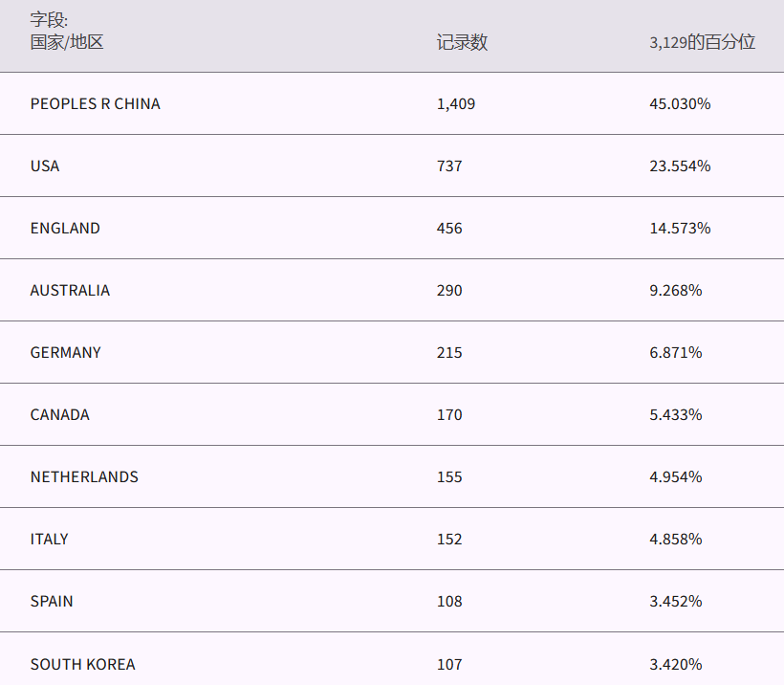This screenshot has height=685, width=784.
Task: Click the ITALY row label
Action: point(49,539)
